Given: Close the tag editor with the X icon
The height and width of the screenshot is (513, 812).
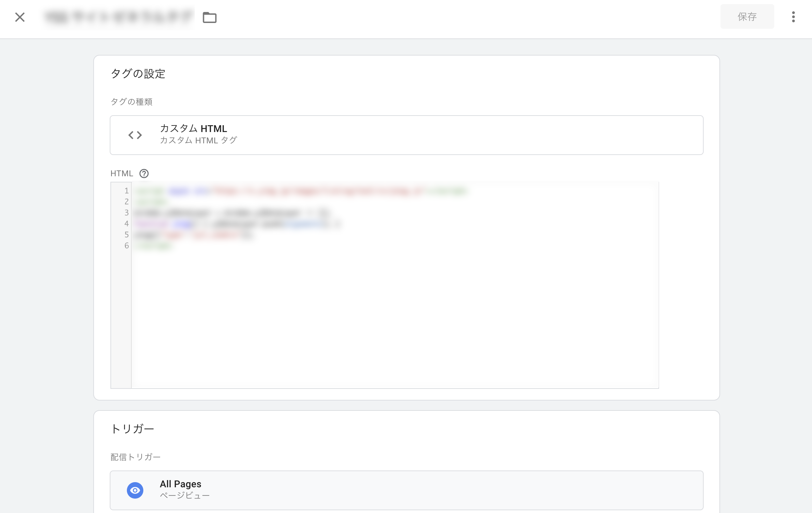Looking at the screenshot, I should click(x=20, y=17).
